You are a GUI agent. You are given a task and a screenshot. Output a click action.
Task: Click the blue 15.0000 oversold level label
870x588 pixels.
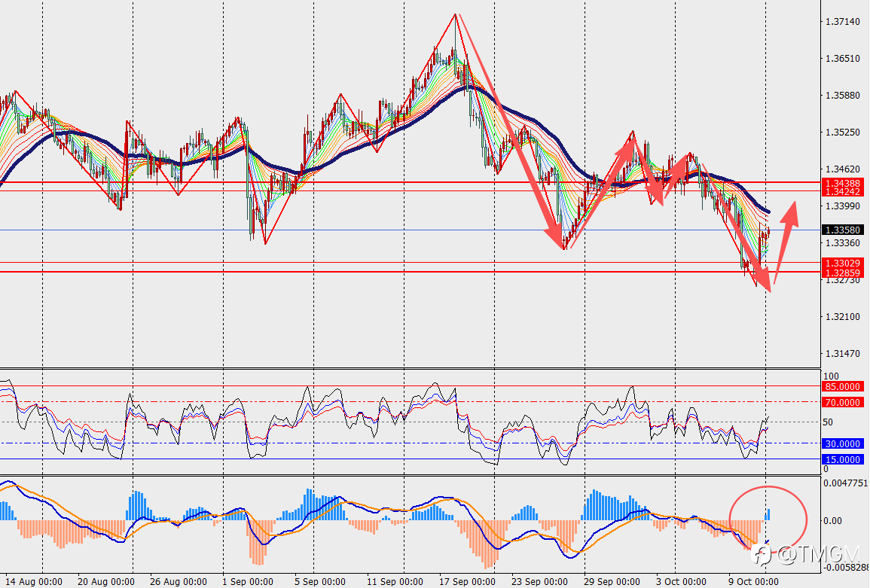(842, 460)
